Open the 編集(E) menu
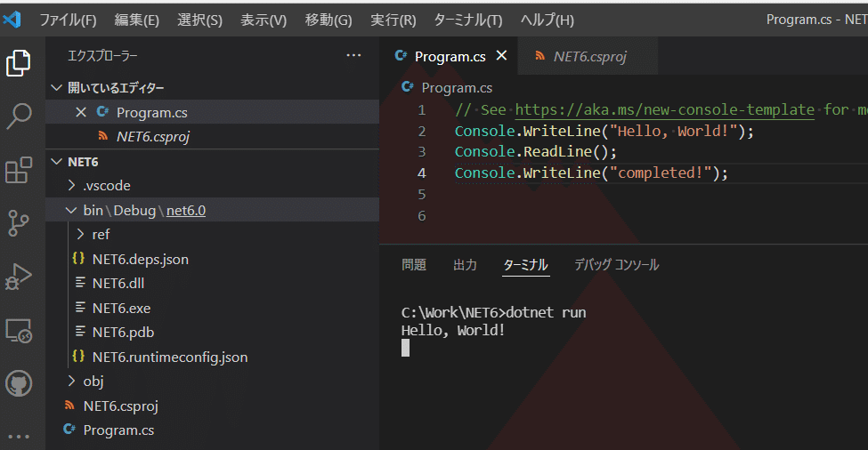This screenshot has width=868, height=450. click(137, 20)
